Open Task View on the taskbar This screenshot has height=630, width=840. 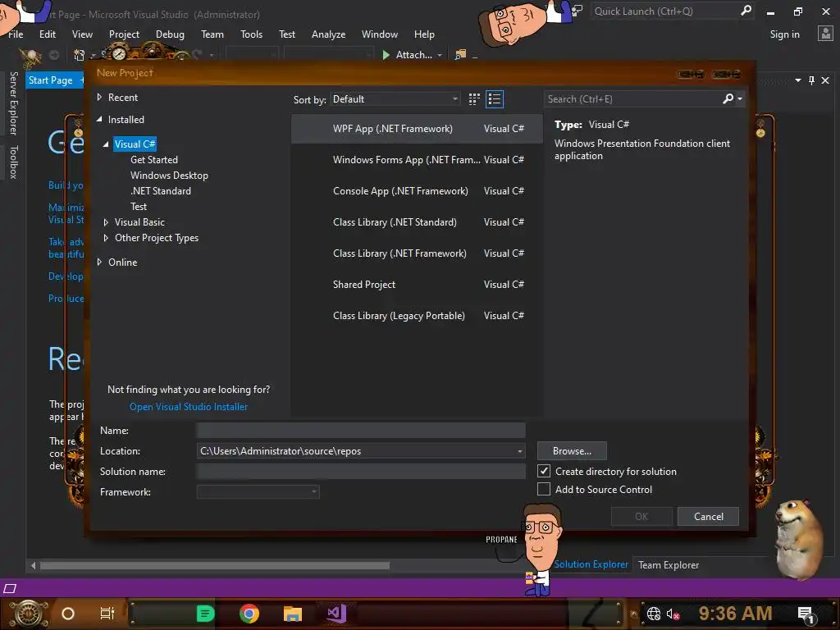point(107,614)
